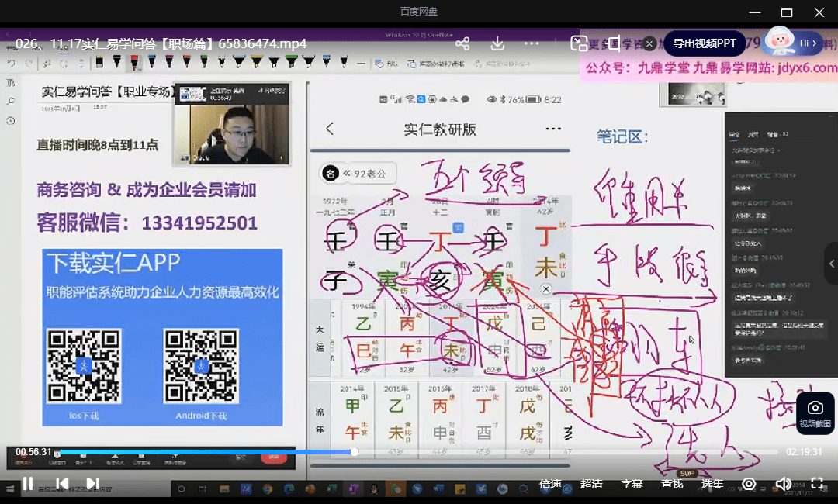Skip to the previous video

(x=63, y=484)
